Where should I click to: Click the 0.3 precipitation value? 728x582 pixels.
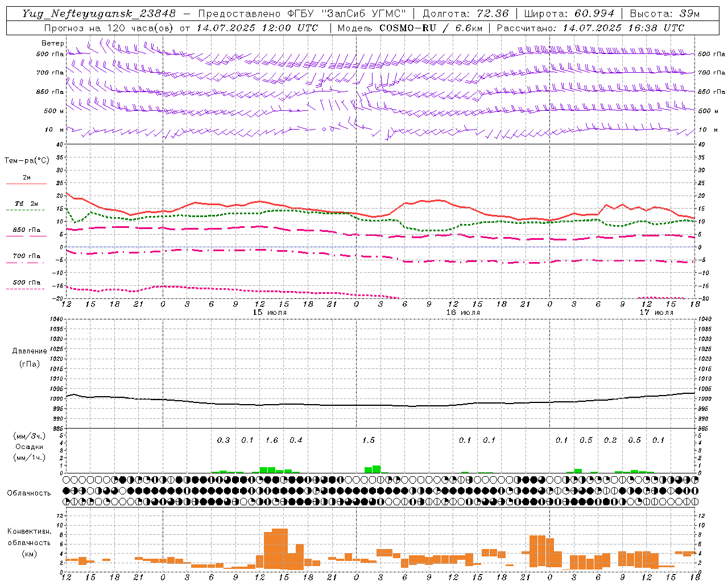(224, 440)
